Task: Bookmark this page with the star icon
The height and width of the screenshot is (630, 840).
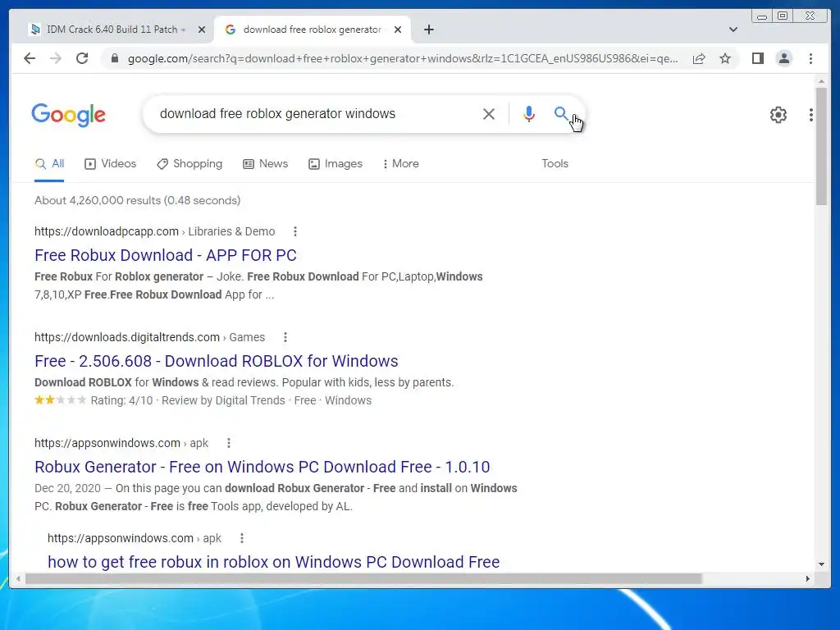Action: (x=725, y=58)
